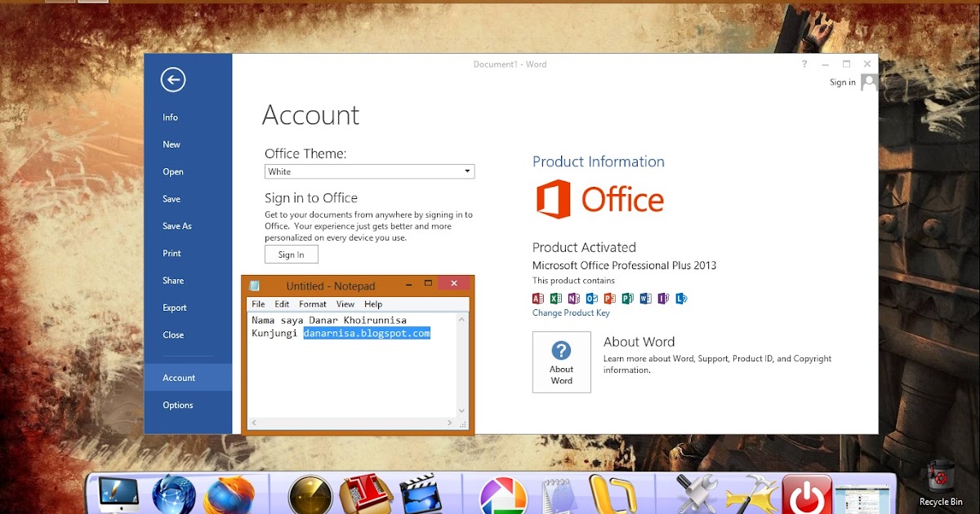
Task: Open the clapperboard video icon in dock
Action: tap(421, 494)
